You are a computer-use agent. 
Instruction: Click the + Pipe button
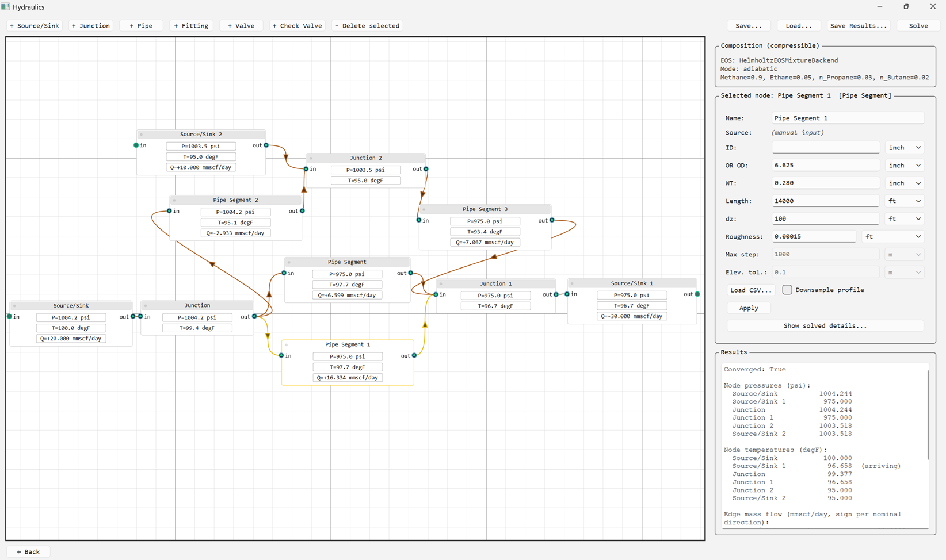[141, 26]
